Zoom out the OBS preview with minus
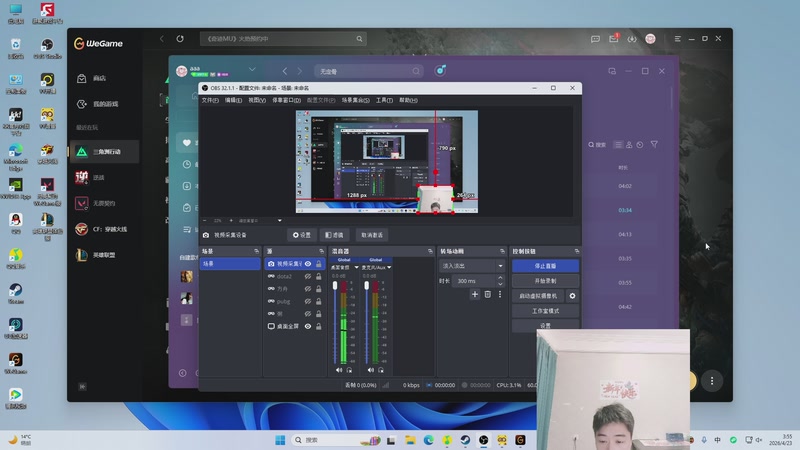 tap(205, 220)
